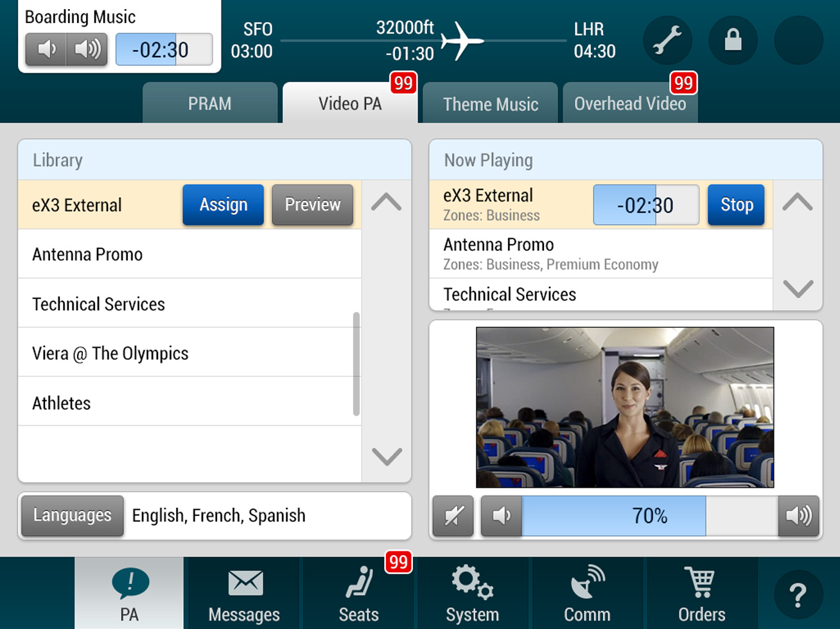This screenshot has height=629, width=840.
Task: Raise the Boarding Music volume
Action: tap(87, 49)
